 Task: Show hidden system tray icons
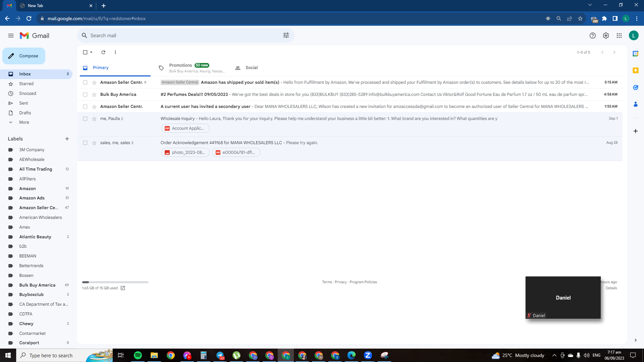554,355
